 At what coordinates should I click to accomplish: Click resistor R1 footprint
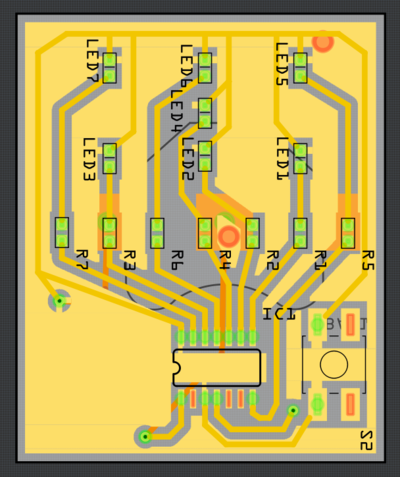300,233
